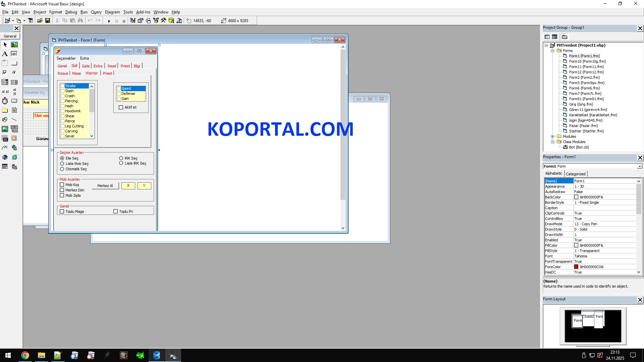This screenshot has height=362, width=644.
Task: Save project with the floppy disk icon
Action: (48, 21)
